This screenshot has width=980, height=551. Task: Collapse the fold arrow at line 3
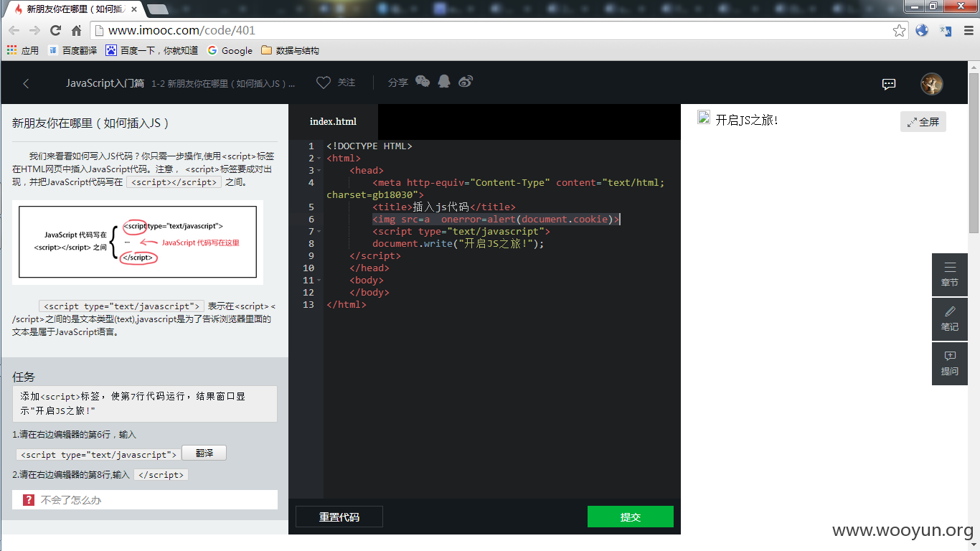pos(319,171)
